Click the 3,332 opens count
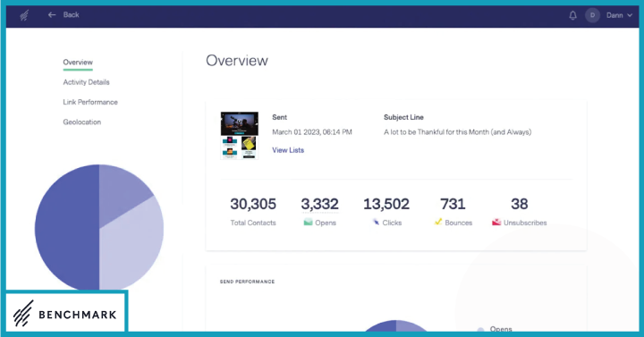 coord(319,204)
